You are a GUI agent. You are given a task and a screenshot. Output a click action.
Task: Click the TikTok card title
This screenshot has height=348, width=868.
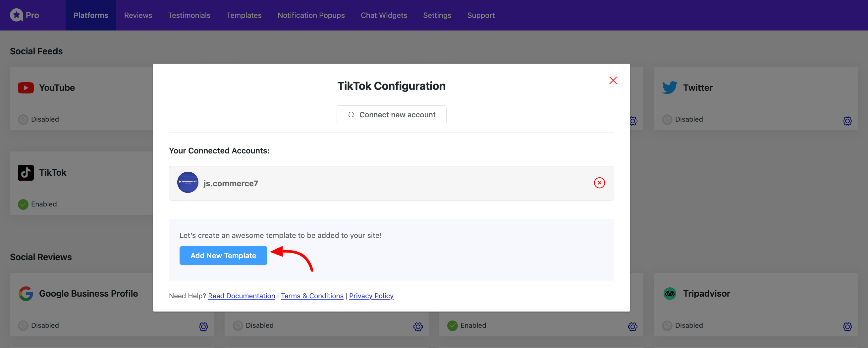[53, 172]
